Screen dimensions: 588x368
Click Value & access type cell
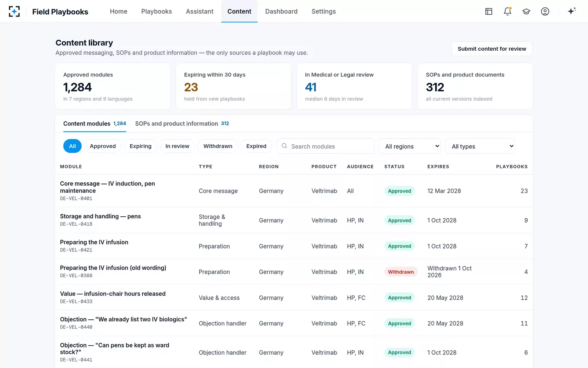point(219,298)
